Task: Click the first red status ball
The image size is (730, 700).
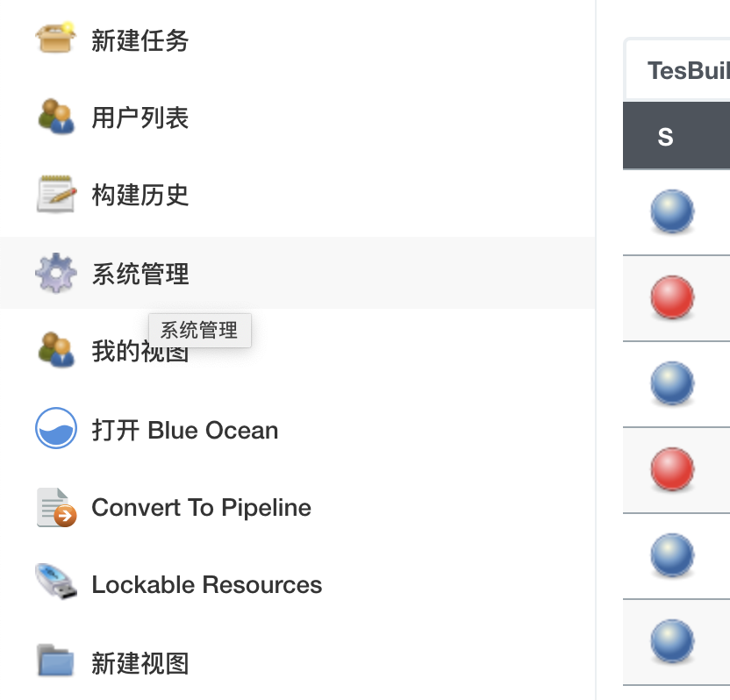Action: coord(672,297)
